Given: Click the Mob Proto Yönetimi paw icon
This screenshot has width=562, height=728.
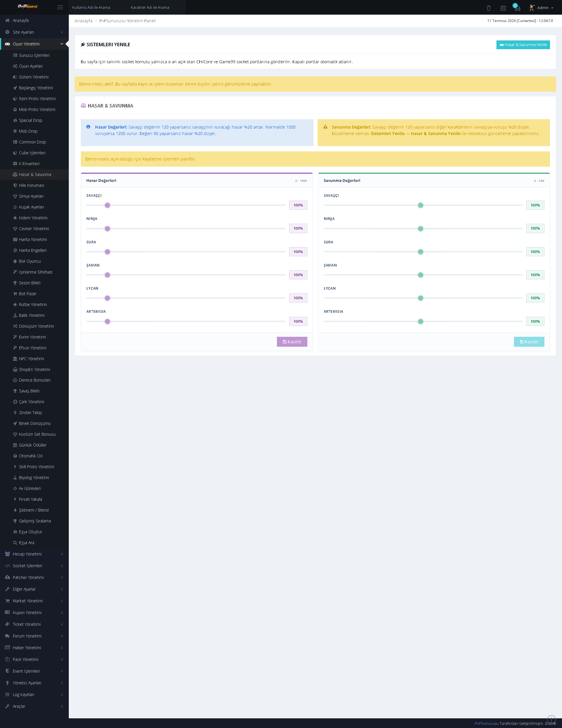Looking at the screenshot, I should pyautogui.click(x=15, y=109).
